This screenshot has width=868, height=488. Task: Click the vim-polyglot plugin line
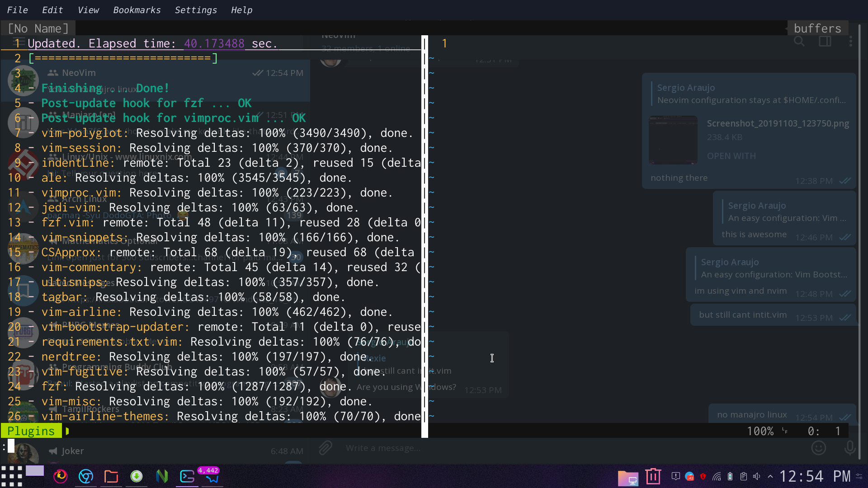(227, 133)
